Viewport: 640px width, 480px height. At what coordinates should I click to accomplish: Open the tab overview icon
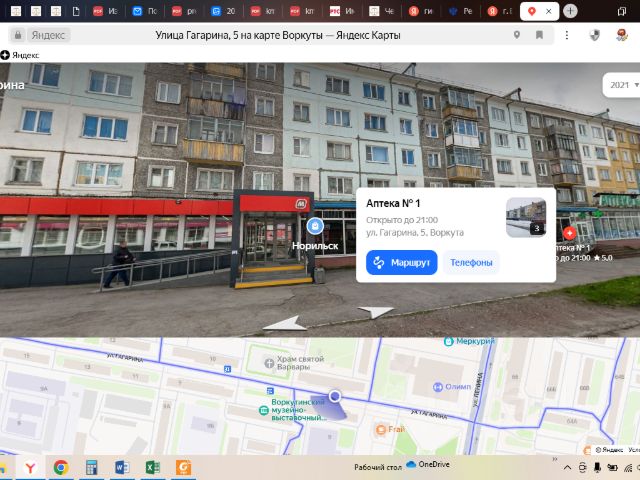coord(622,11)
